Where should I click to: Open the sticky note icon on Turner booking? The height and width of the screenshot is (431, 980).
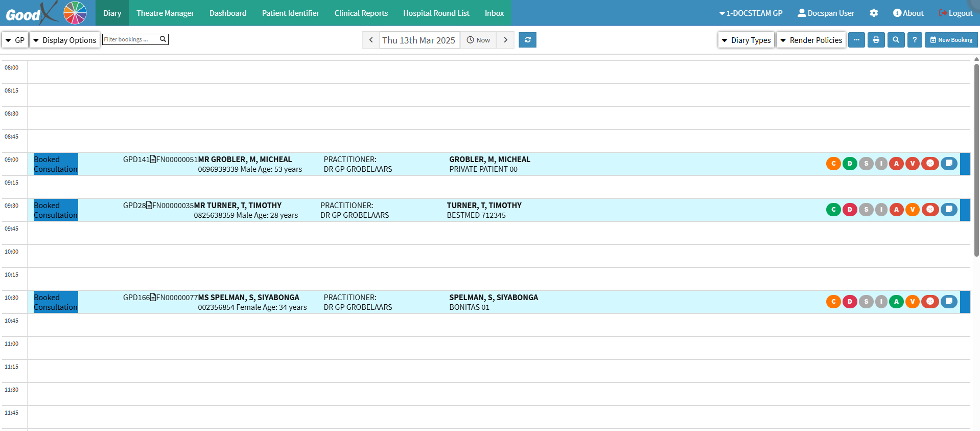(x=949, y=210)
